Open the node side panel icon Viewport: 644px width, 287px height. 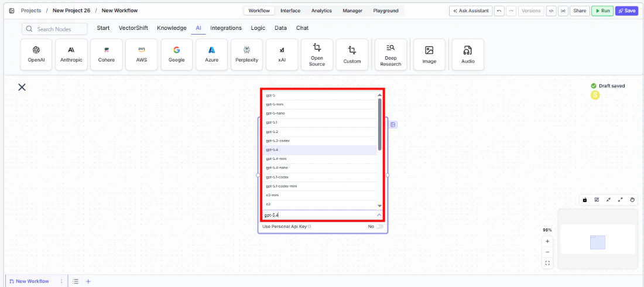coord(393,125)
